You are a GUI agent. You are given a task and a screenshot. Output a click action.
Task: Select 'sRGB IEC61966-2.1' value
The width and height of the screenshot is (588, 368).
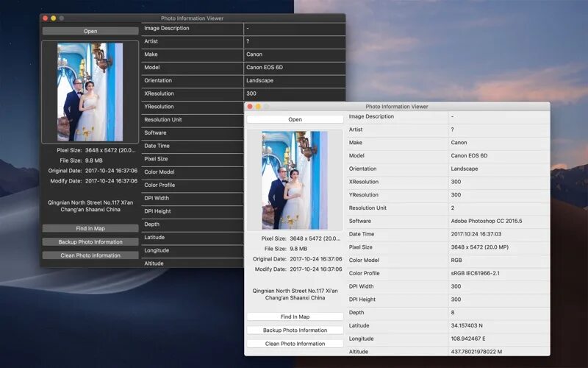click(x=475, y=273)
